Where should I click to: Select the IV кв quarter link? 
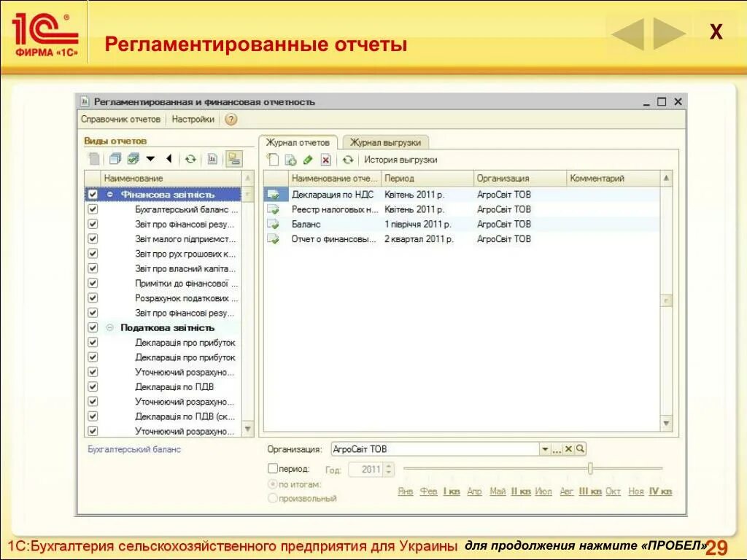click(x=660, y=491)
